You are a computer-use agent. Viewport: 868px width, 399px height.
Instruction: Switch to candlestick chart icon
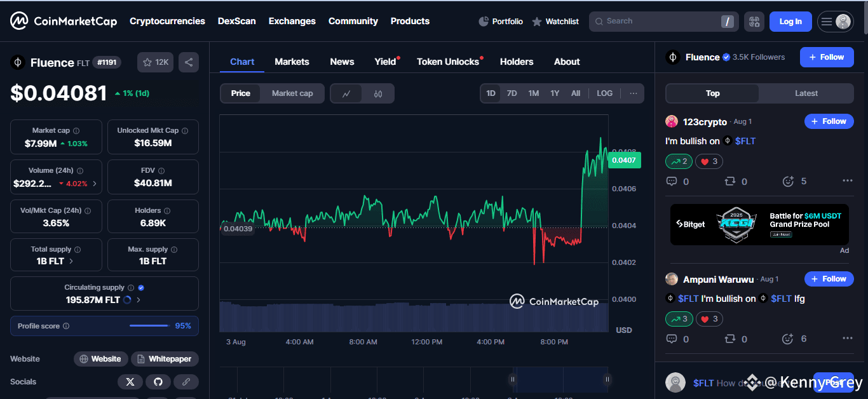378,93
